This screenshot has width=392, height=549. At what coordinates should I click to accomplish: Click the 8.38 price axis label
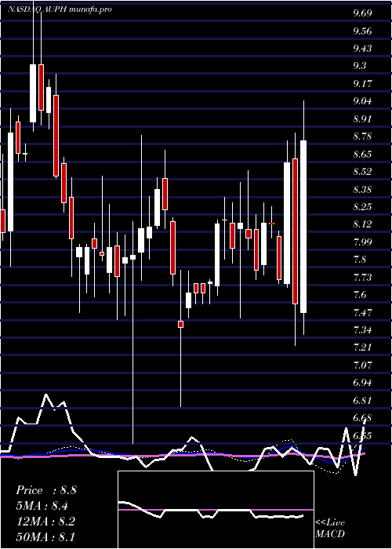(362, 190)
